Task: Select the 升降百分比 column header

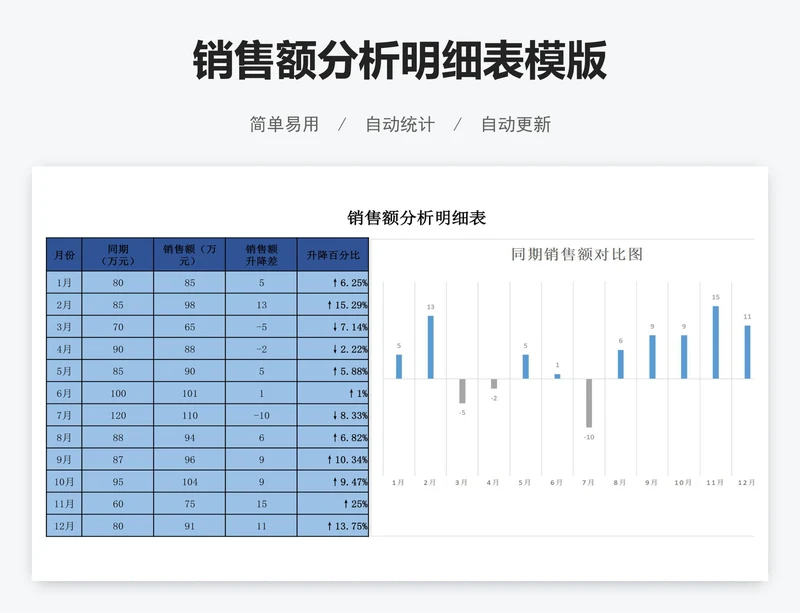Action: 333,255
